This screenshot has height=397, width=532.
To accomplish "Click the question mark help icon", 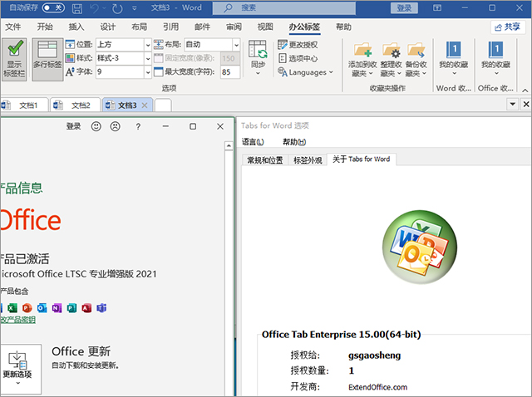I will (138, 126).
